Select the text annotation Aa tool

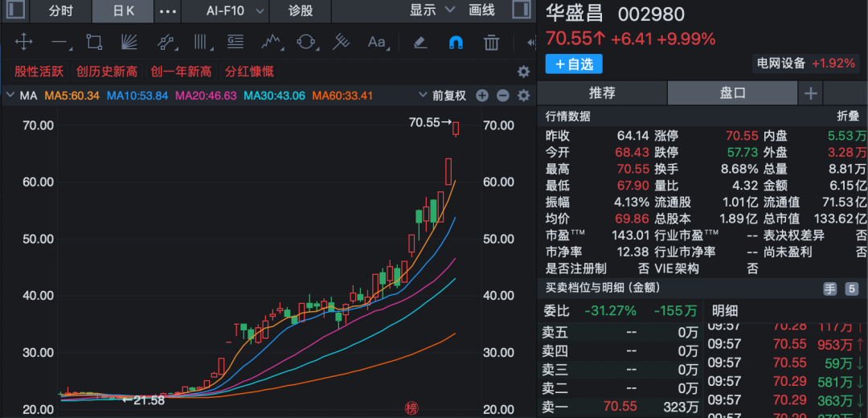tap(376, 42)
